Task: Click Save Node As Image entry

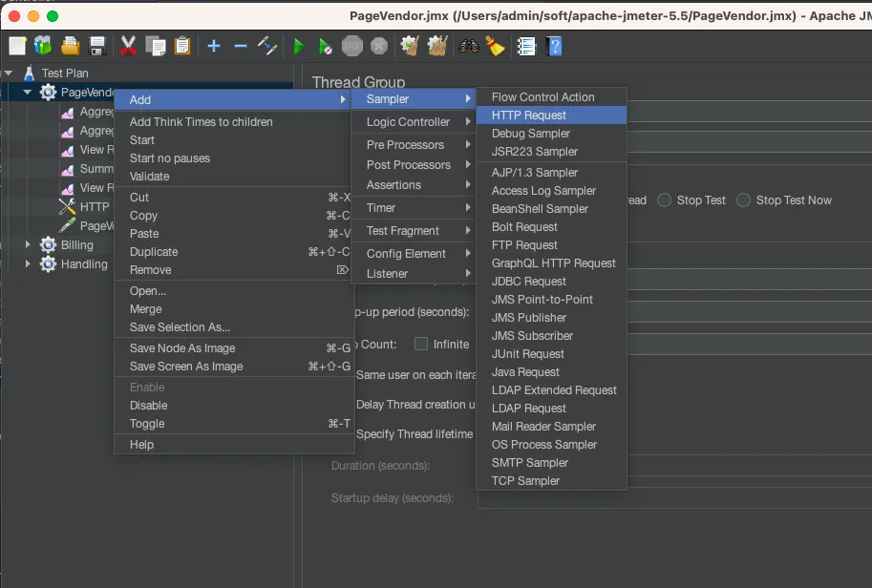Action: click(x=234, y=348)
